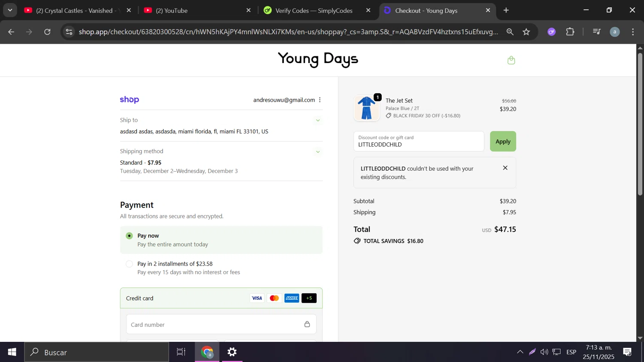644x362 pixels.
Task: Select Pay in 2 installments radio option
Action: pos(129,264)
